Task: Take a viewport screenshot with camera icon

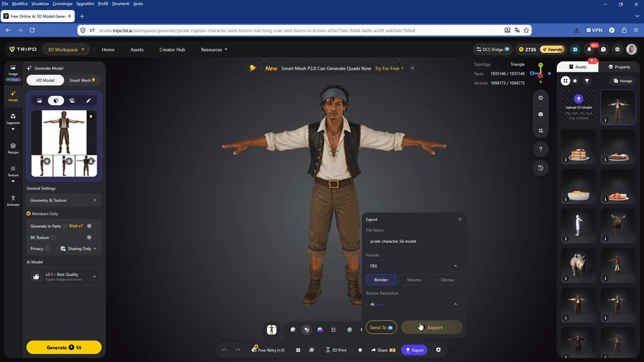Action: [541, 114]
